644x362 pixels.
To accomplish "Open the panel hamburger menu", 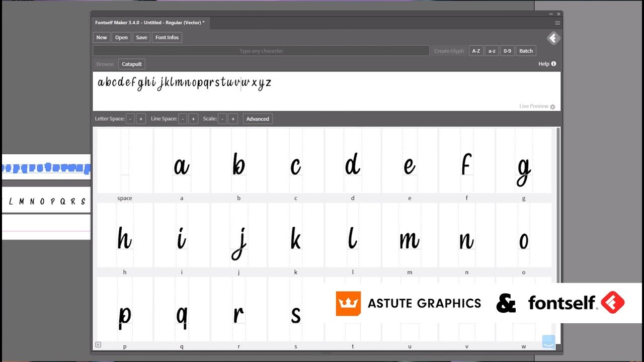I will (x=557, y=23).
